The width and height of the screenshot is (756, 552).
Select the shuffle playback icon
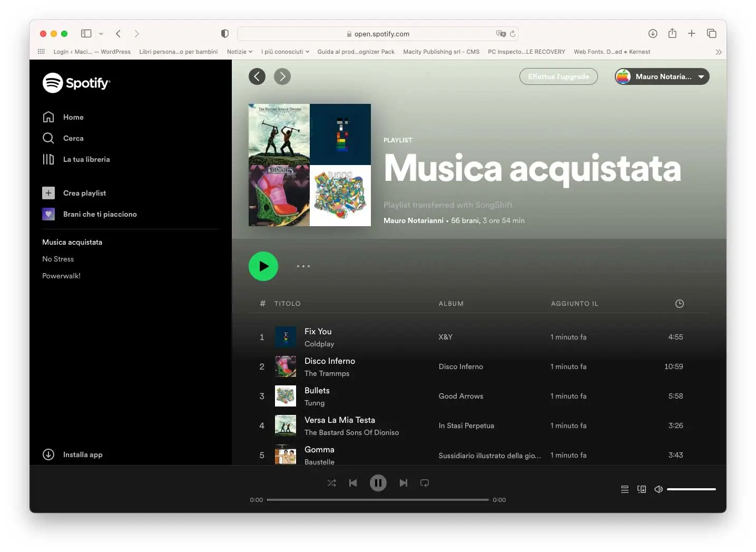pos(331,483)
